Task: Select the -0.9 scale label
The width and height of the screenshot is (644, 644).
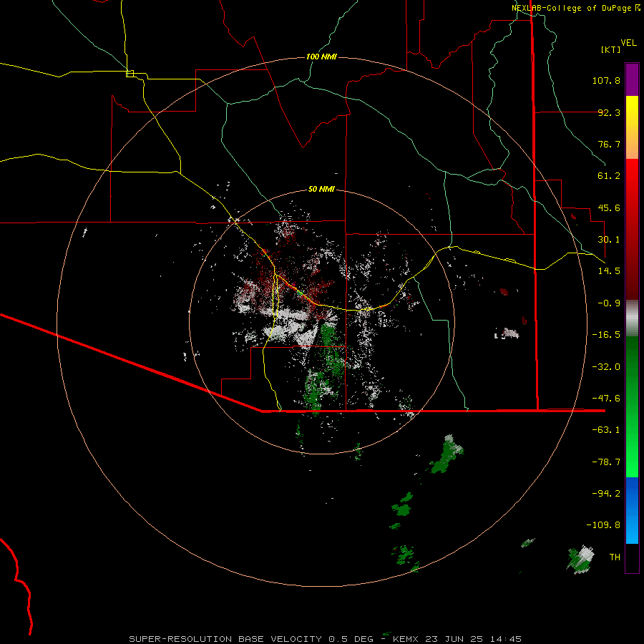Action: point(609,303)
